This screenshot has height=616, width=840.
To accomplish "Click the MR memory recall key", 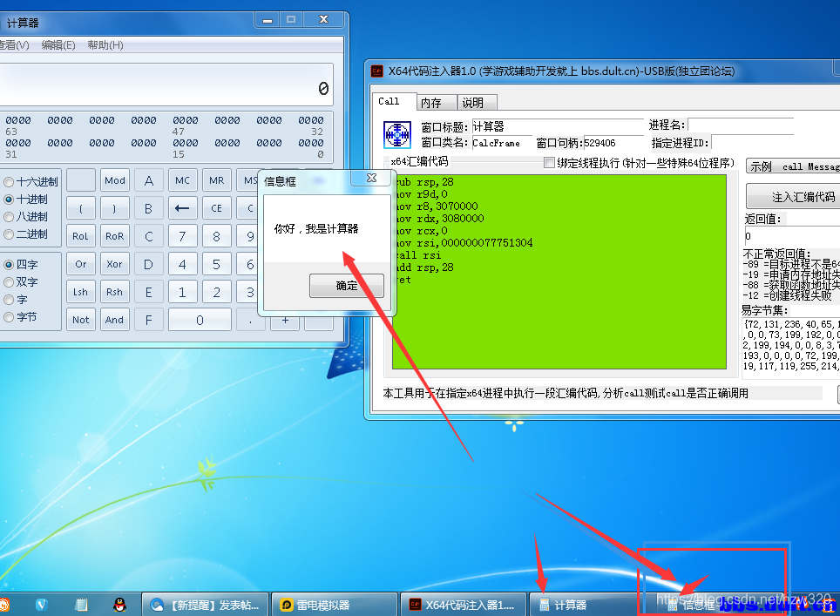I will click(216, 180).
